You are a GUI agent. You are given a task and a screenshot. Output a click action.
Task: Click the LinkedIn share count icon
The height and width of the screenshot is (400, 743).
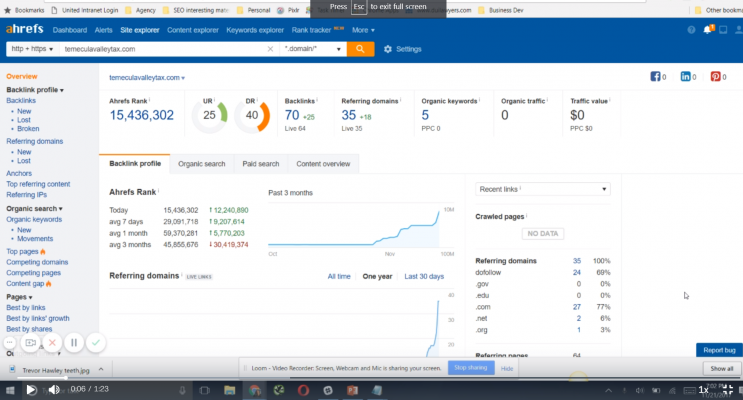686,77
